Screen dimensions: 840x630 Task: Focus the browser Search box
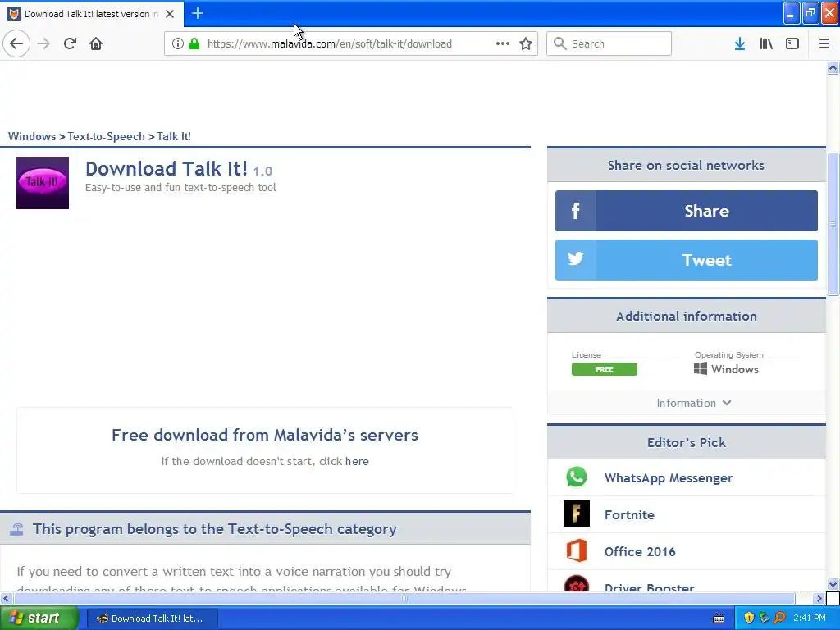[609, 43]
